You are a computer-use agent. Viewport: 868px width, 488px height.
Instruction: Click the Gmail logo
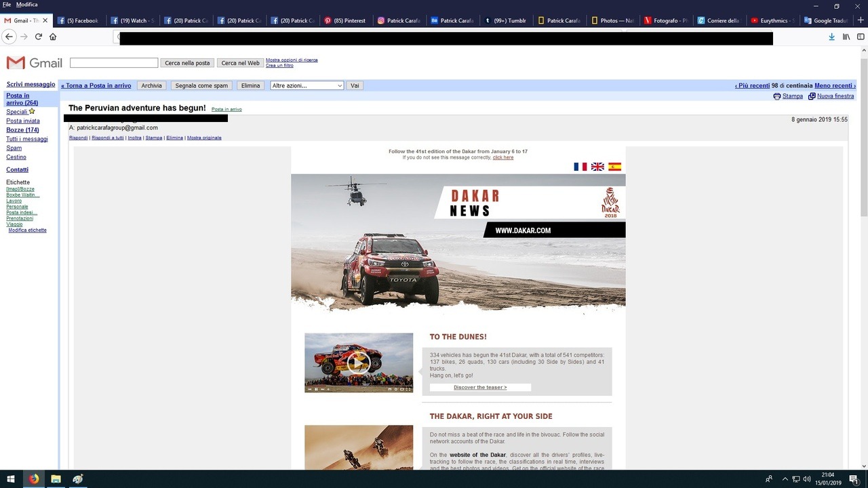[x=34, y=63]
